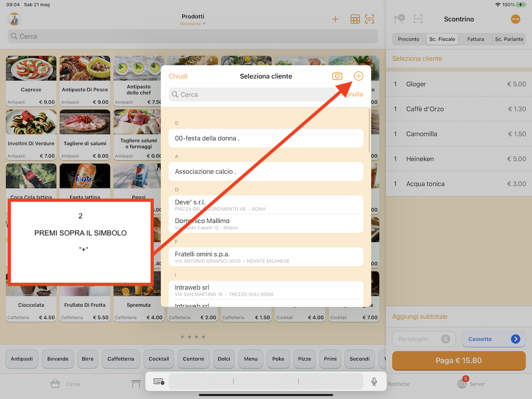532x399 pixels.
Task: Select the Caffetteria category
Action: 121,359
